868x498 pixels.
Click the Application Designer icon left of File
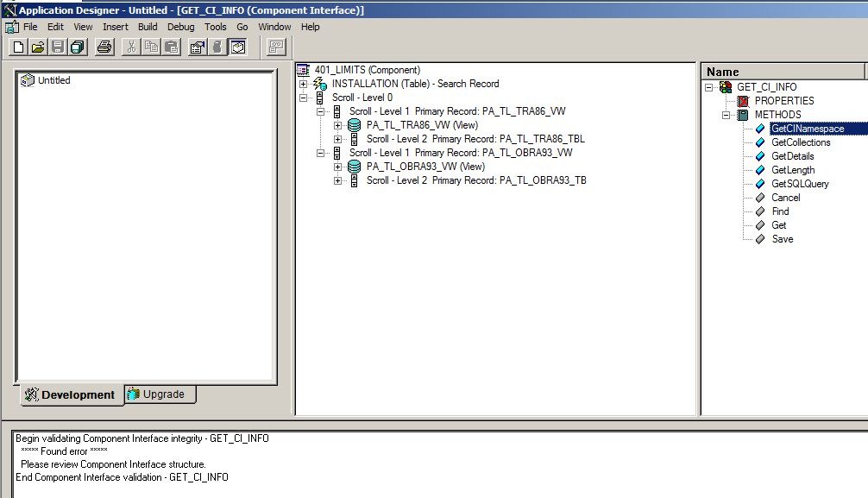[x=11, y=27]
